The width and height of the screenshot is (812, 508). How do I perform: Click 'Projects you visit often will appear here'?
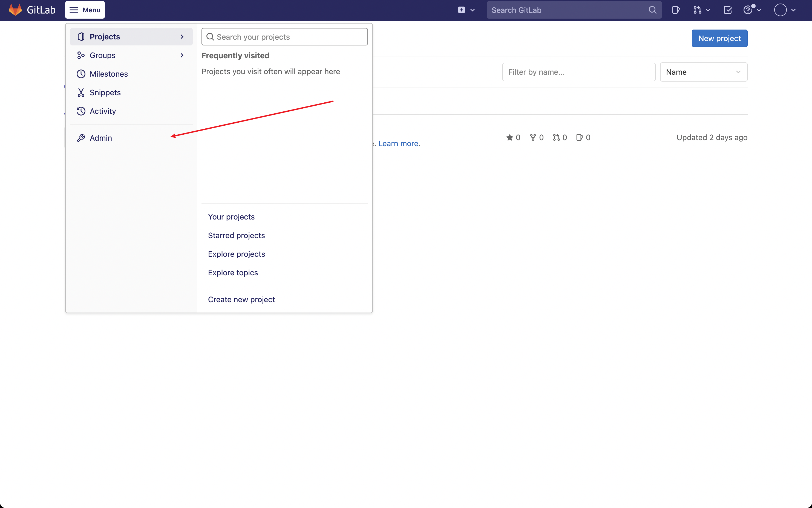[271, 71]
